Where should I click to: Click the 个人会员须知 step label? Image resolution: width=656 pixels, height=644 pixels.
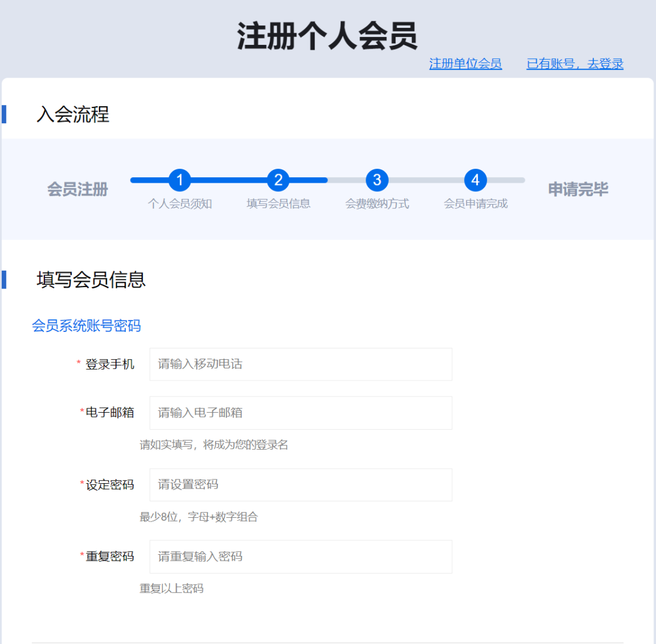point(180,203)
